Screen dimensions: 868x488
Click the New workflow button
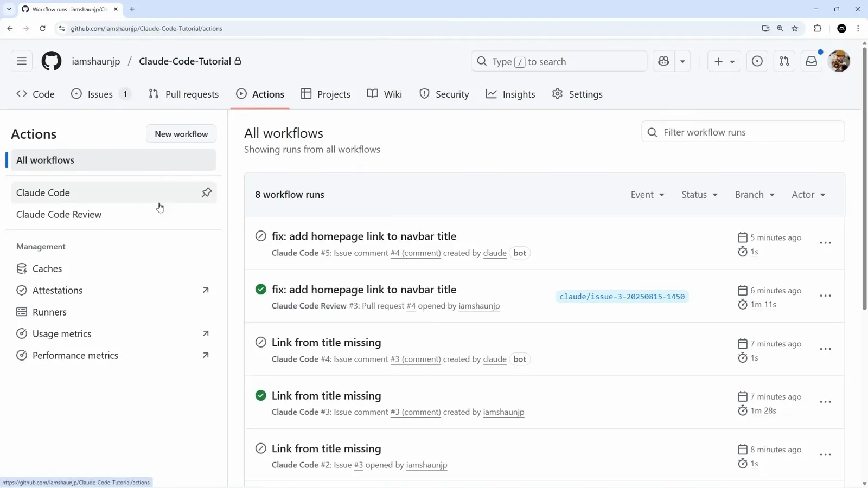(181, 134)
